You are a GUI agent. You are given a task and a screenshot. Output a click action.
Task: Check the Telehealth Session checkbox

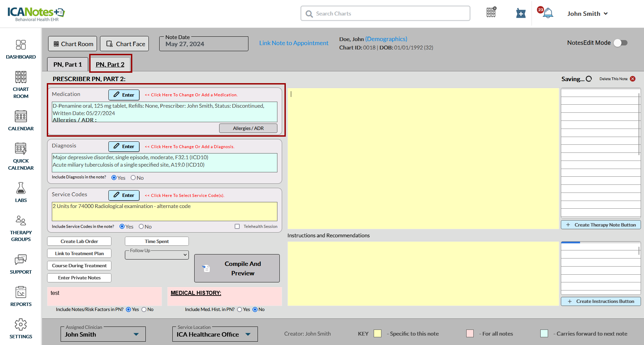coord(237,227)
